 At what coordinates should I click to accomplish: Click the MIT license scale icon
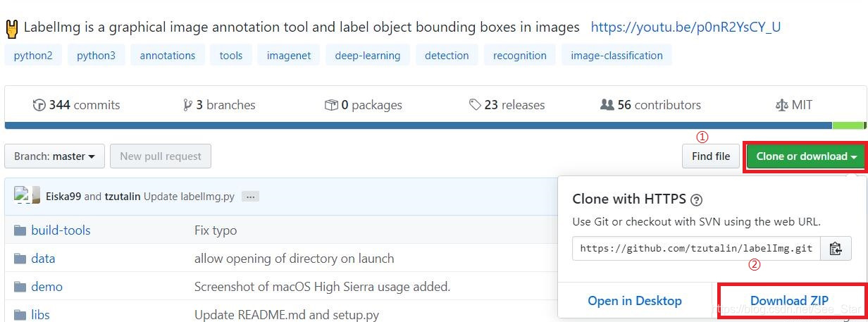[x=781, y=105]
